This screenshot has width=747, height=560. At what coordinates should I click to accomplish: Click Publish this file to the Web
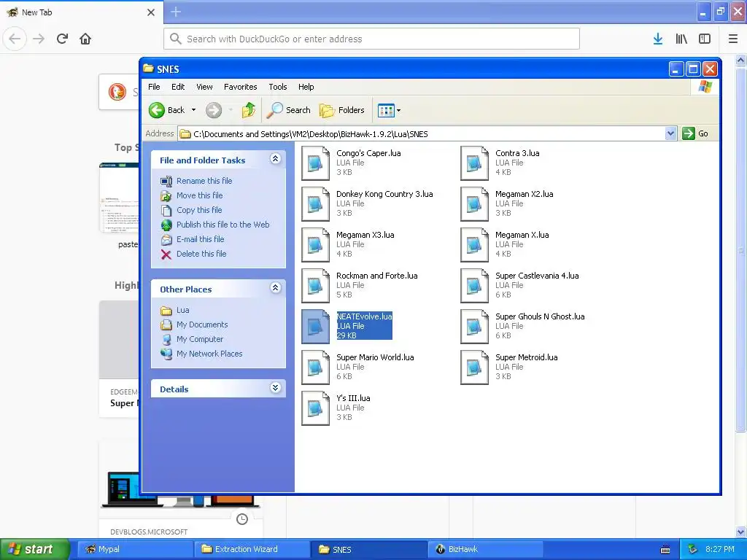coord(223,225)
